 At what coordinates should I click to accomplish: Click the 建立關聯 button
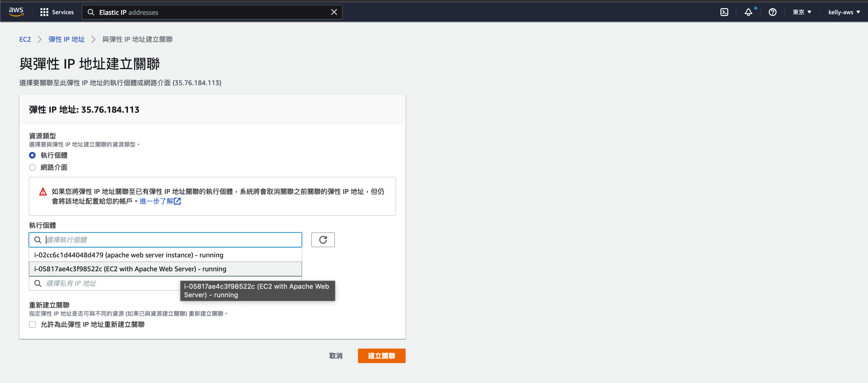(381, 356)
